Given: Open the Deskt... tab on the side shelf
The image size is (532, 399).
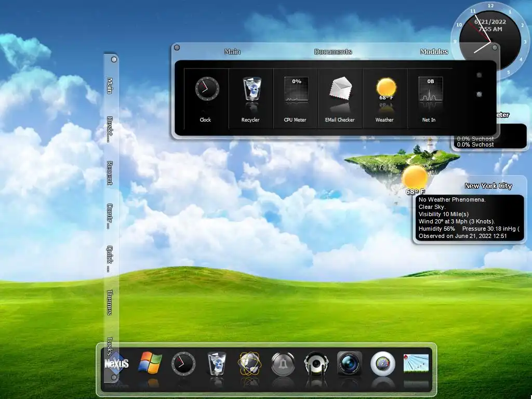Looking at the screenshot, I should [110, 129].
